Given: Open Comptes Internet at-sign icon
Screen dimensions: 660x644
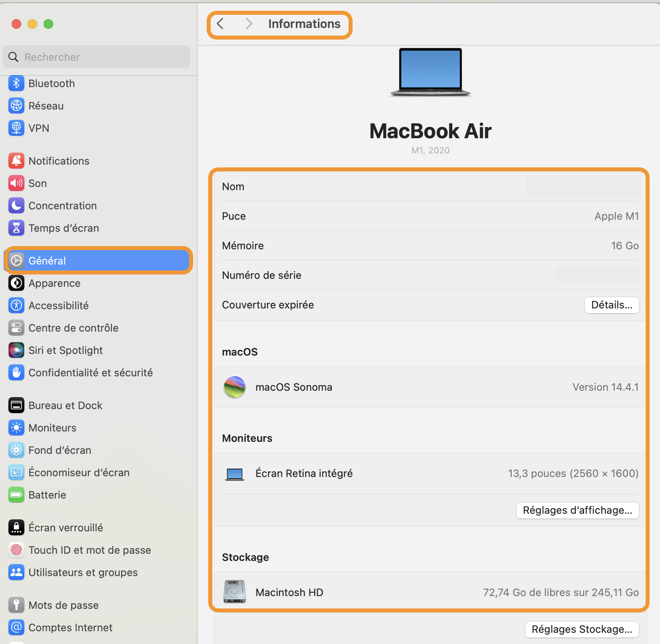Looking at the screenshot, I should click(16, 627).
